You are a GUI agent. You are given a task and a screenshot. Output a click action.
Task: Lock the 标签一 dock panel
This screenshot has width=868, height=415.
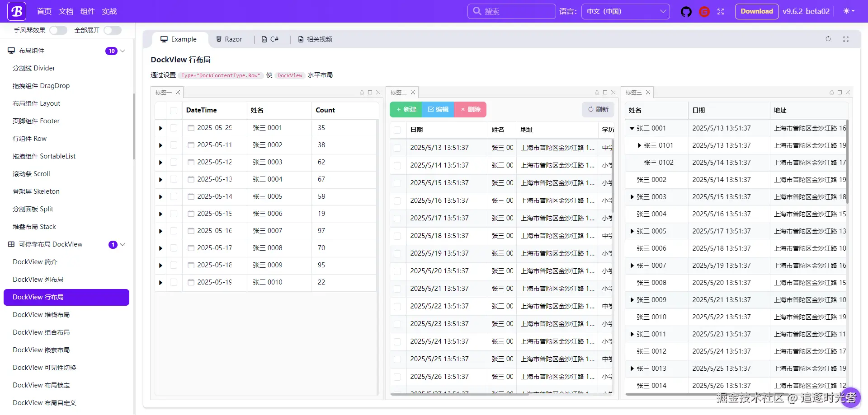[x=362, y=93]
